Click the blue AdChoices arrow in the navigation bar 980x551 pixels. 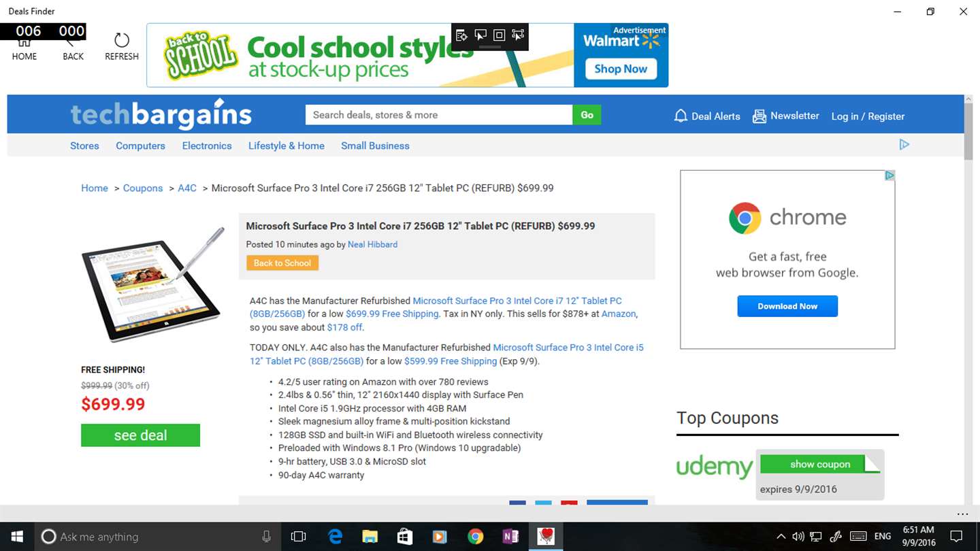tap(904, 144)
